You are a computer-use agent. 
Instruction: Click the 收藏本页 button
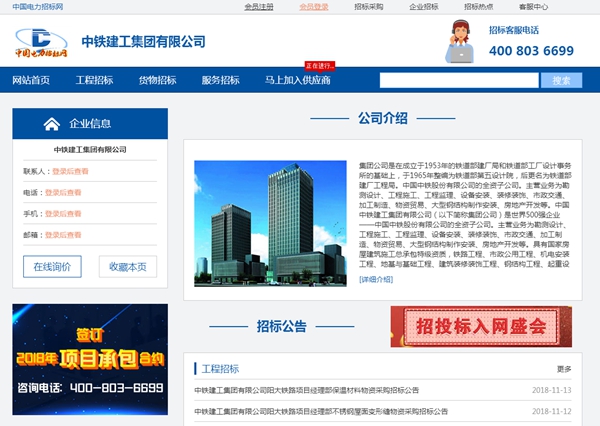click(127, 267)
